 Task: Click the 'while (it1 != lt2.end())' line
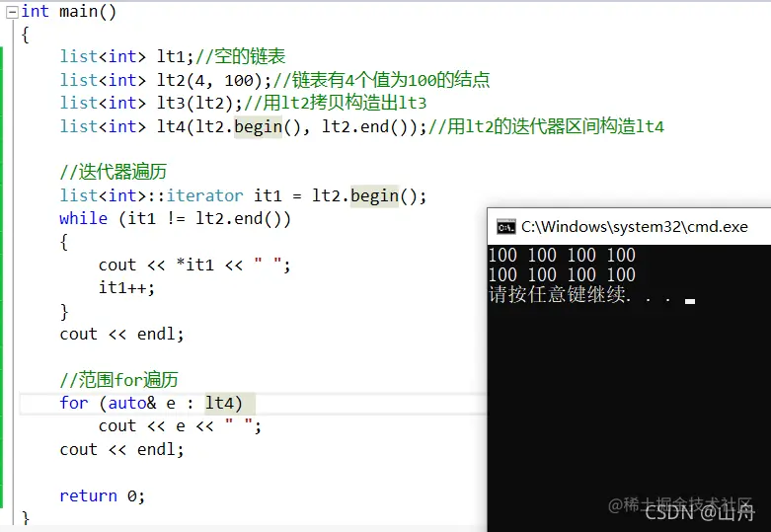click(175, 218)
